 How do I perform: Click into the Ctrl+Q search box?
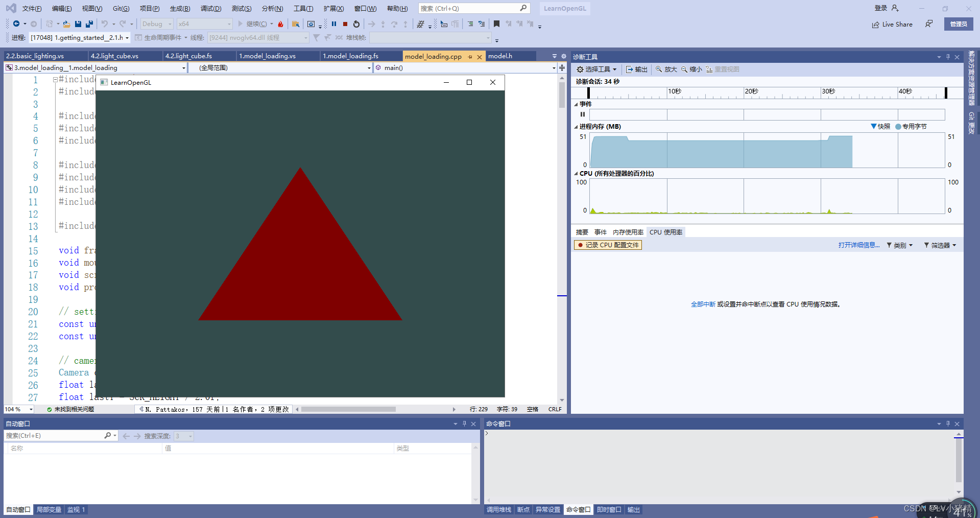coord(473,8)
